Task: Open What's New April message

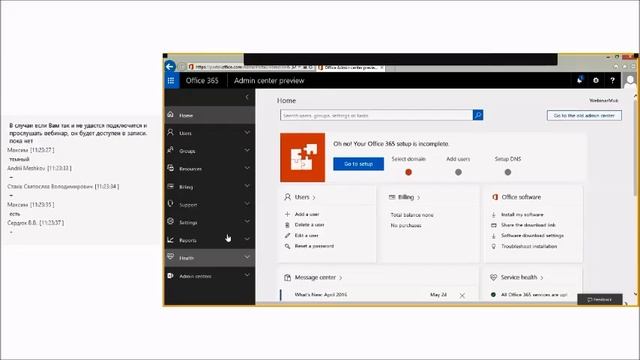Action: (x=321, y=295)
